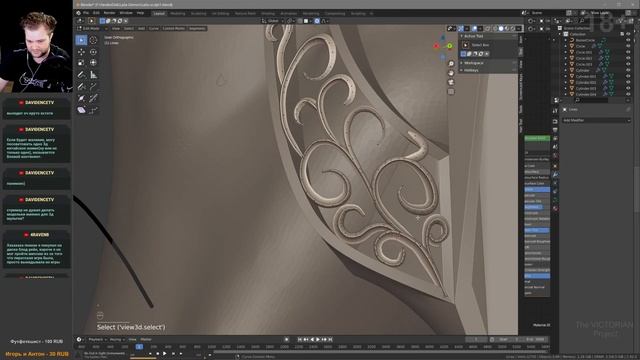This screenshot has width=640, height=360.
Task: Click the zoom view magnifier icon
Action: tap(451, 64)
